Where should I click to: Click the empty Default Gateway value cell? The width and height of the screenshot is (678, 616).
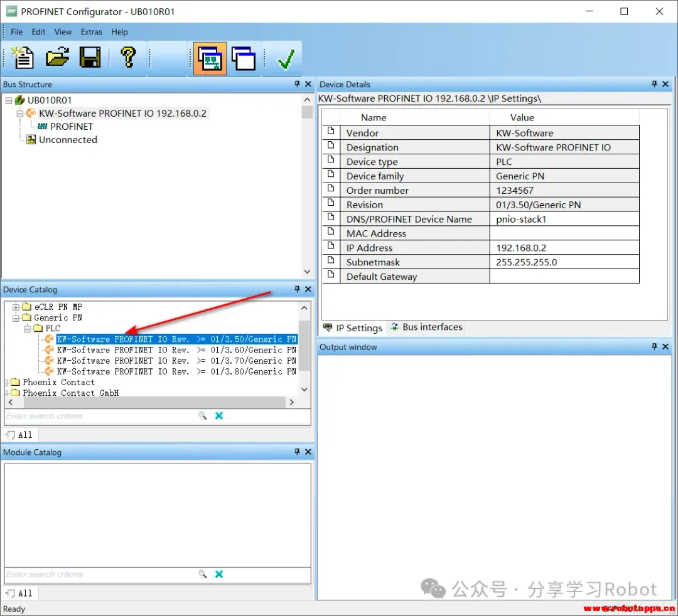[564, 277]
